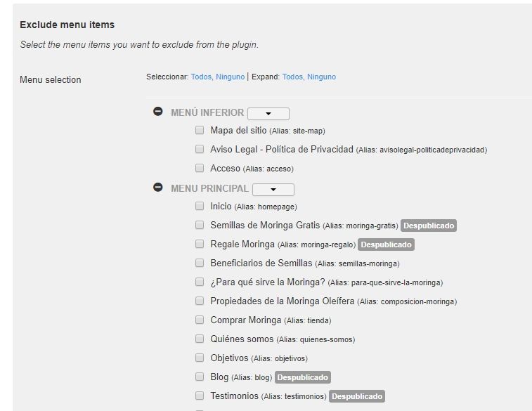Check the Testimonios checkbox
The width and height of the screenshot is (532, 411).
pyautogui.click(x=200, y=396)
